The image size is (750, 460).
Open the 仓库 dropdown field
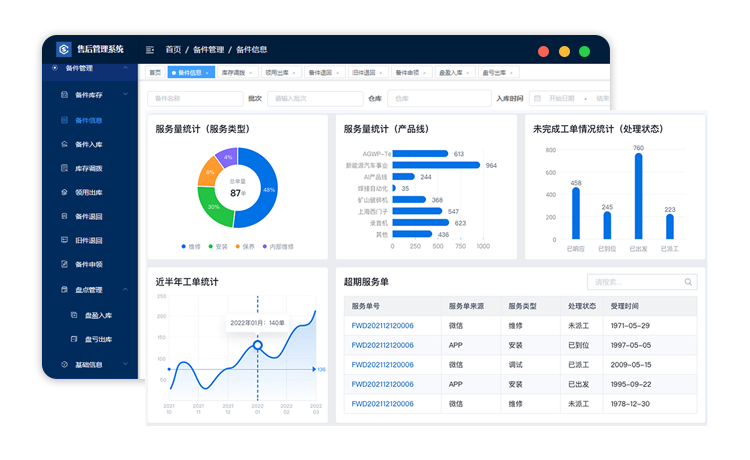(439, 99)
